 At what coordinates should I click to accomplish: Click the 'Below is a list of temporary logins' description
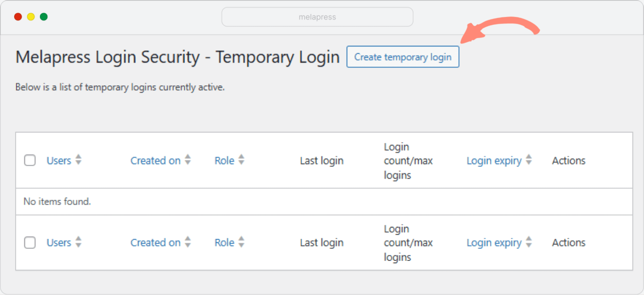120,88
